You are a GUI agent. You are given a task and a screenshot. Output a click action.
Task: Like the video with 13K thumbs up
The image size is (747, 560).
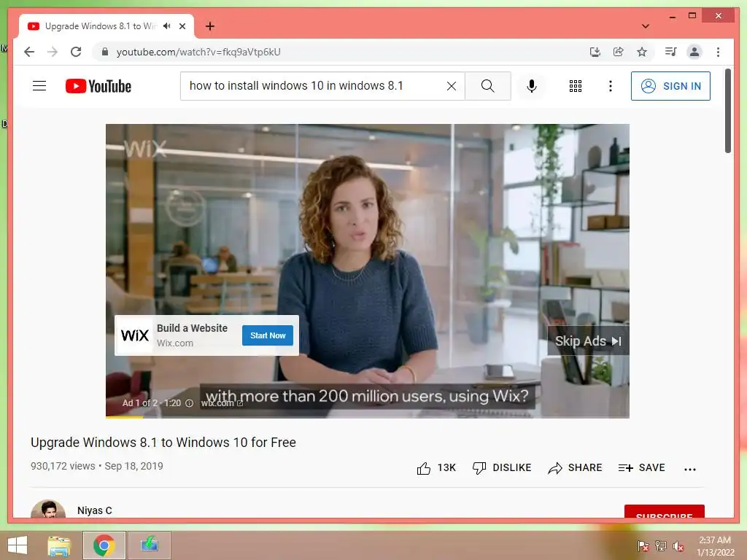coord(436,468)
